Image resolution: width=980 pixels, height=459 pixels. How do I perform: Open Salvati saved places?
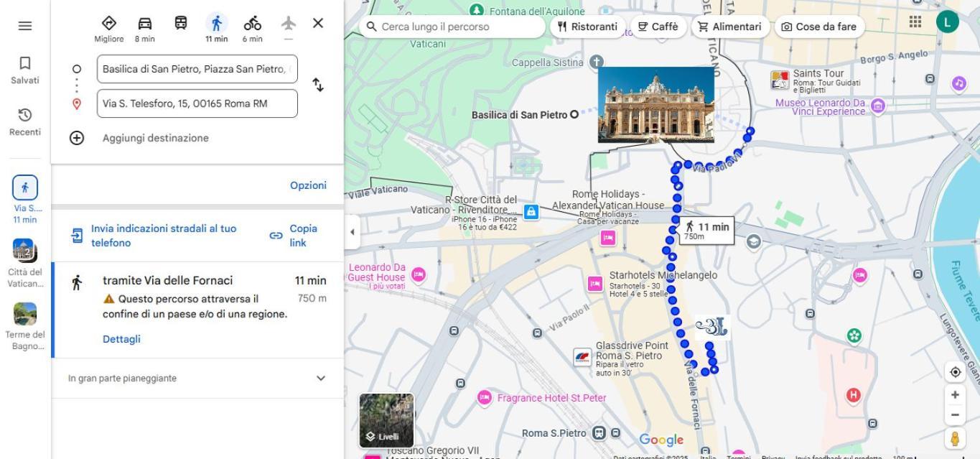[x=25, y=71]
